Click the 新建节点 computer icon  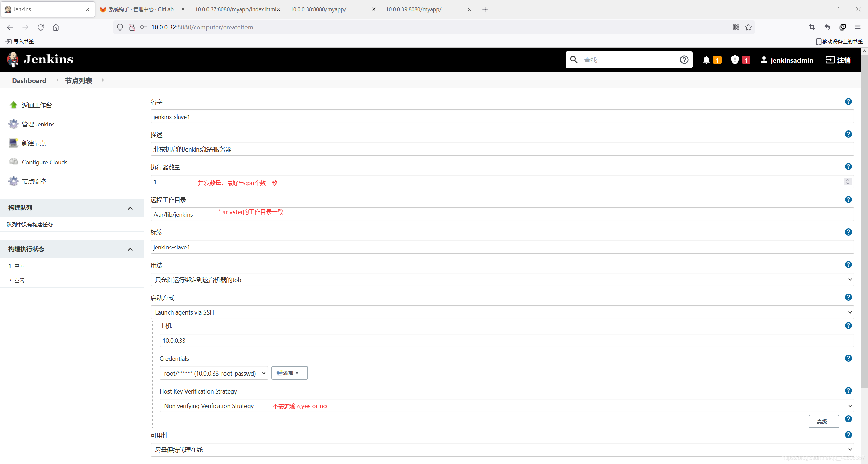[14, 143]
